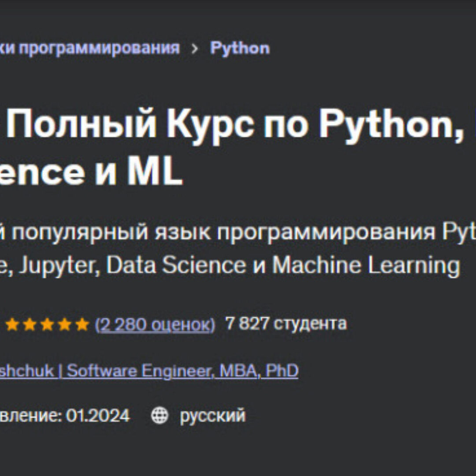This screenshot has width=476, height=476.
Task: Click the '01.2024' last update date
Action: [98, 416]
